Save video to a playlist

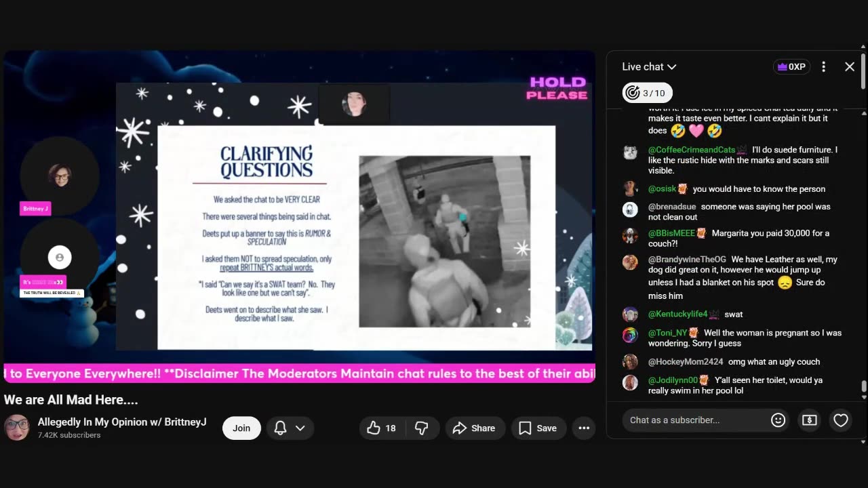pos(538,428)
